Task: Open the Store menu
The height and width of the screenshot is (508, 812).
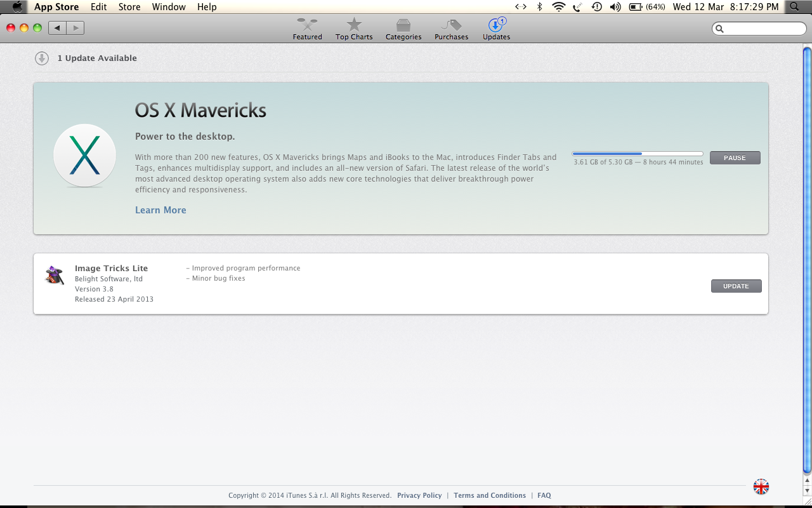Action: [129, 7]
